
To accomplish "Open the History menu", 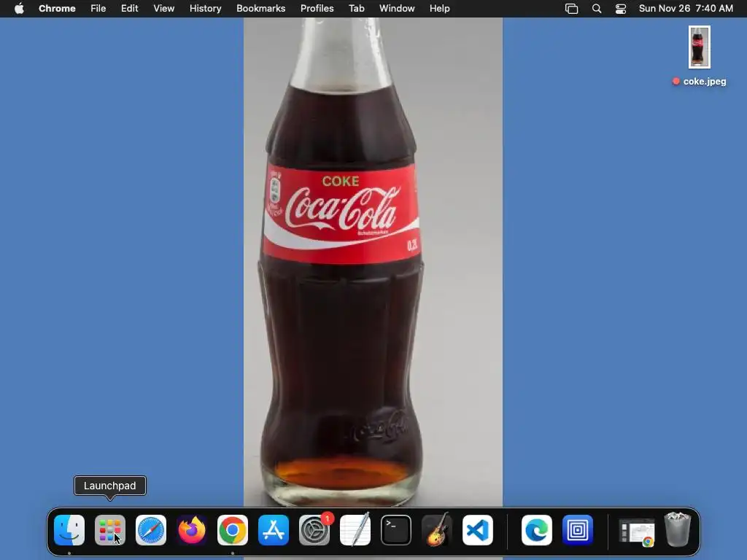I will (x=205, y=9).
